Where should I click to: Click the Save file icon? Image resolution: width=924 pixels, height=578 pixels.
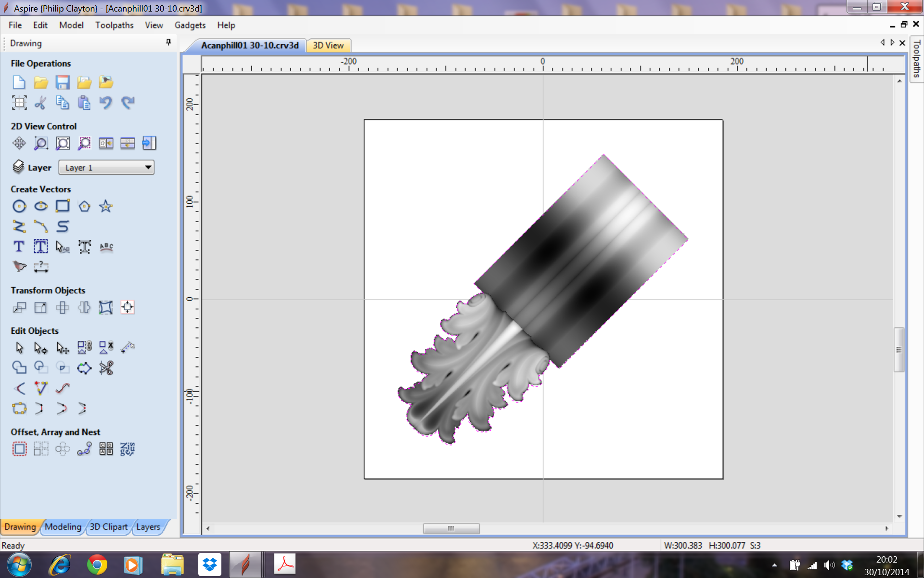coord(63,82)
